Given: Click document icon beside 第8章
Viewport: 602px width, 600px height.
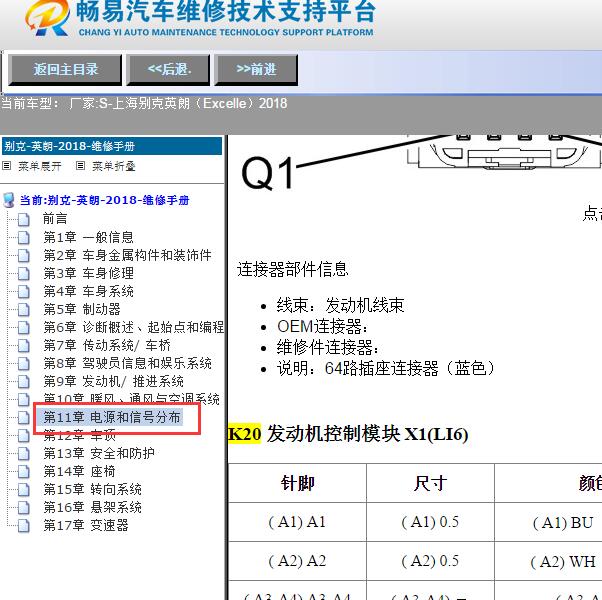Looking at the screenshot, I should [24, 364].
